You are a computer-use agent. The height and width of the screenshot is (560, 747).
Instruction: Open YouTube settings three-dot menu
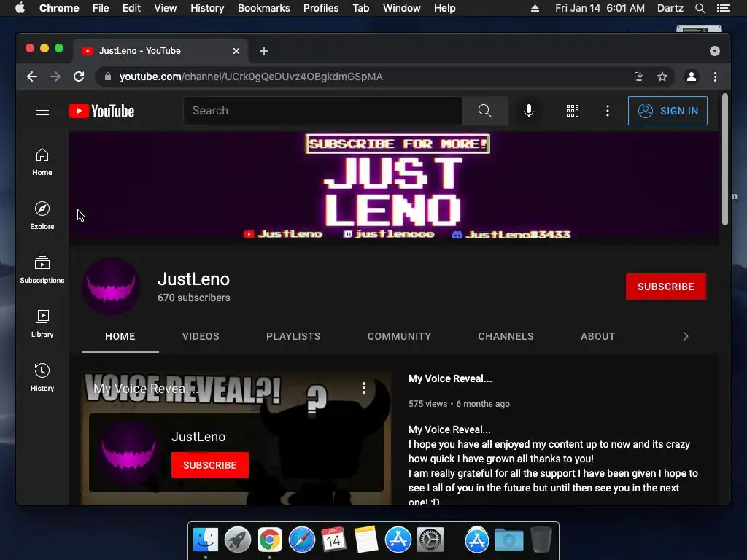click(607, 111)
